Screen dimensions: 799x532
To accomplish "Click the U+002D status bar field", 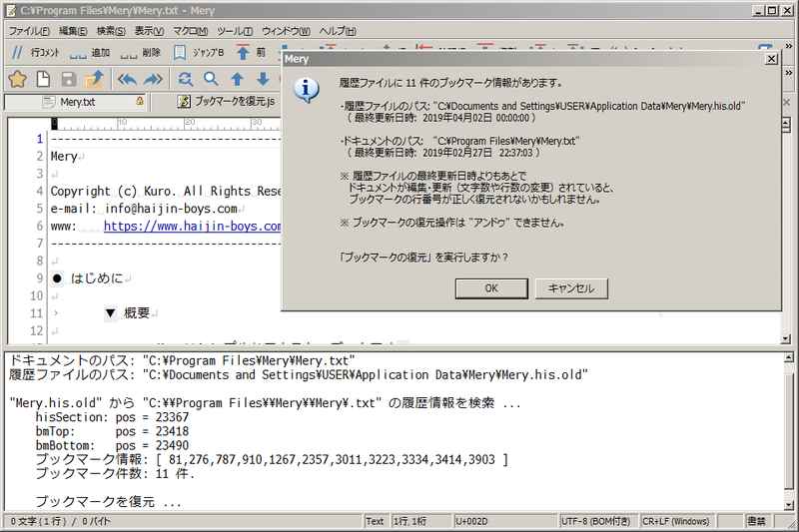I will click(504, 521).
